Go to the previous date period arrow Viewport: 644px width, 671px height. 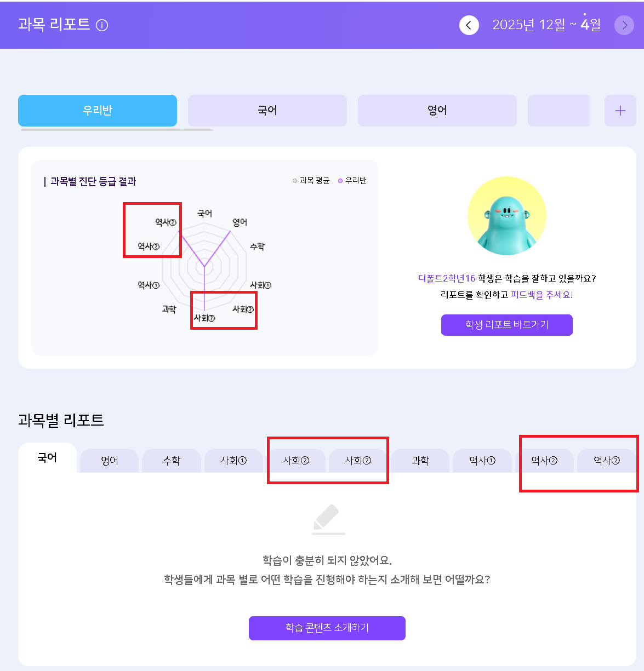[x=469, y=25]
